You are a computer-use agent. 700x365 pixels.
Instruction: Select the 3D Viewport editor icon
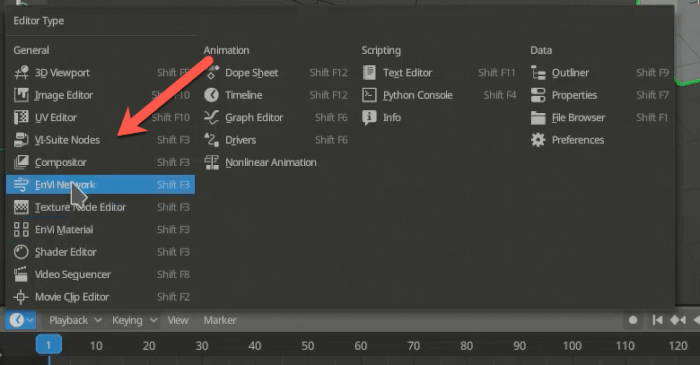(x=21, y=73)
